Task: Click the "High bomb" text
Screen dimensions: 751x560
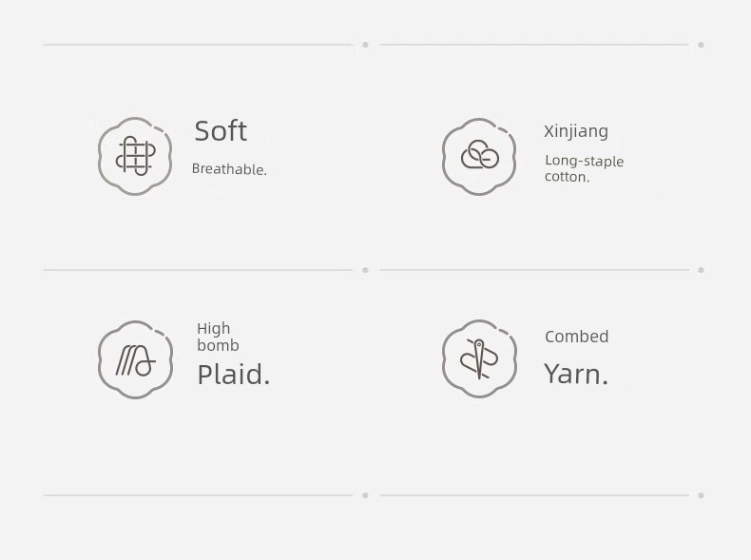Action: pyautogui.click(x=218, y=337)
